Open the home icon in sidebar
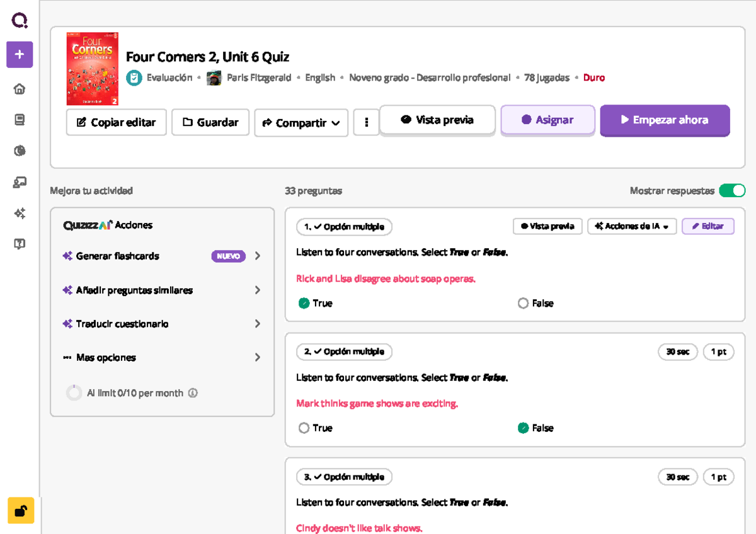The image size is (756, 534). pyautogui.click(x=20, y=89)
